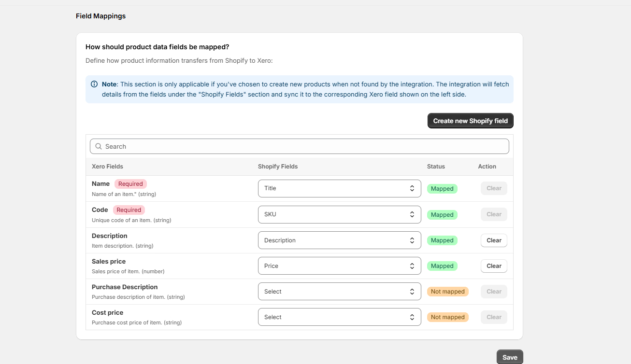This screenshot has height=364, width=631.
Task: Click the info icon in the note banner
Action: point(94,84)
